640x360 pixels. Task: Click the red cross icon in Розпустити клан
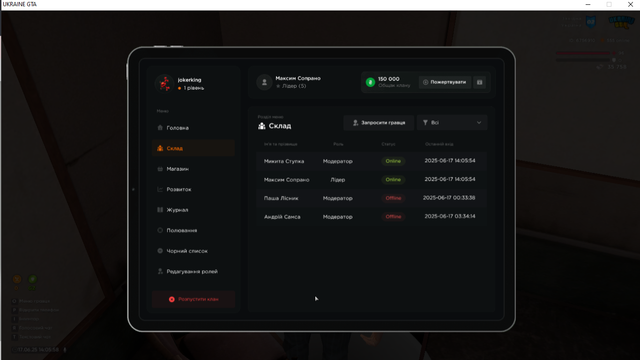pyautogui.click(x=172, y=299)
